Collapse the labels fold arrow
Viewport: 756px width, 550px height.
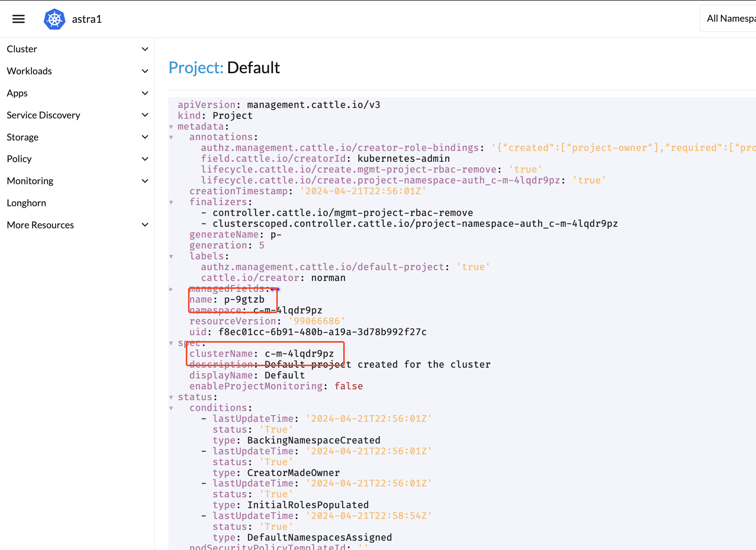(171, 257)
